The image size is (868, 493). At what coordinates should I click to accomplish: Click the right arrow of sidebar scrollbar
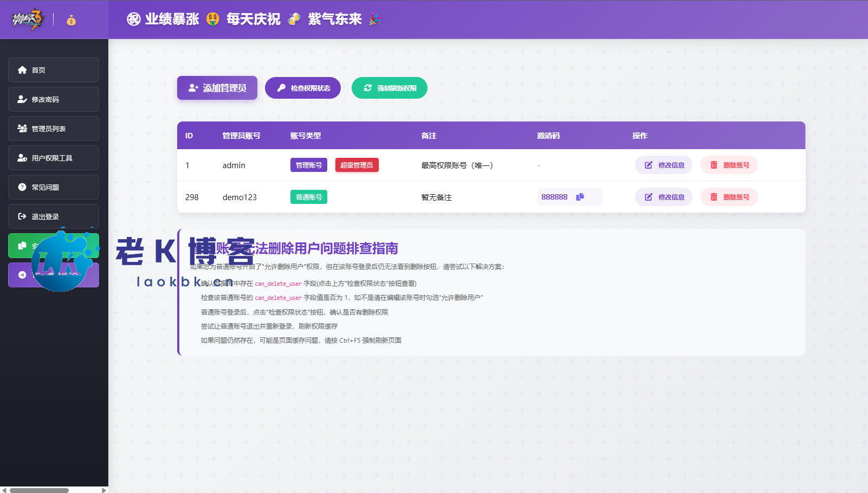point(104,490)
